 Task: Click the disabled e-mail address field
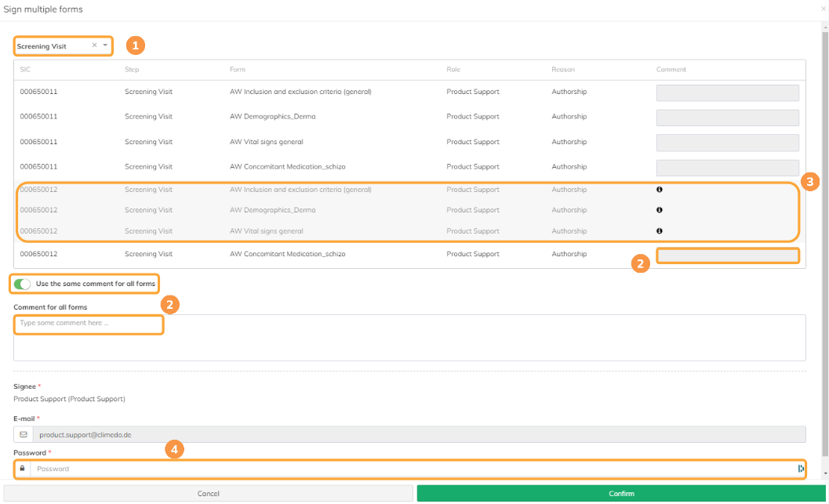[420, 435]
